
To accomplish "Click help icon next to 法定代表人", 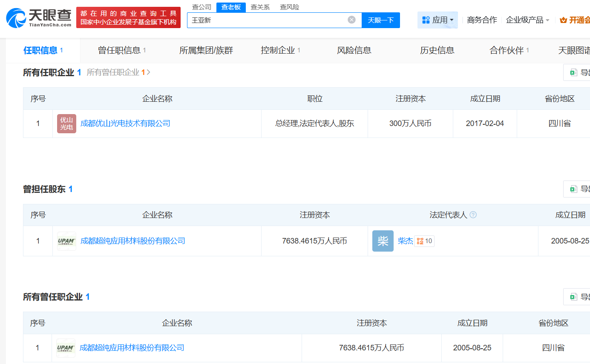I will (473, 215).
